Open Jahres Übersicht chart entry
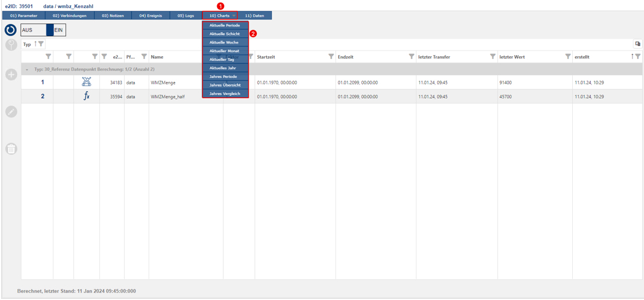The height and width of the screenshot is (300, 644). coord(225,85)
